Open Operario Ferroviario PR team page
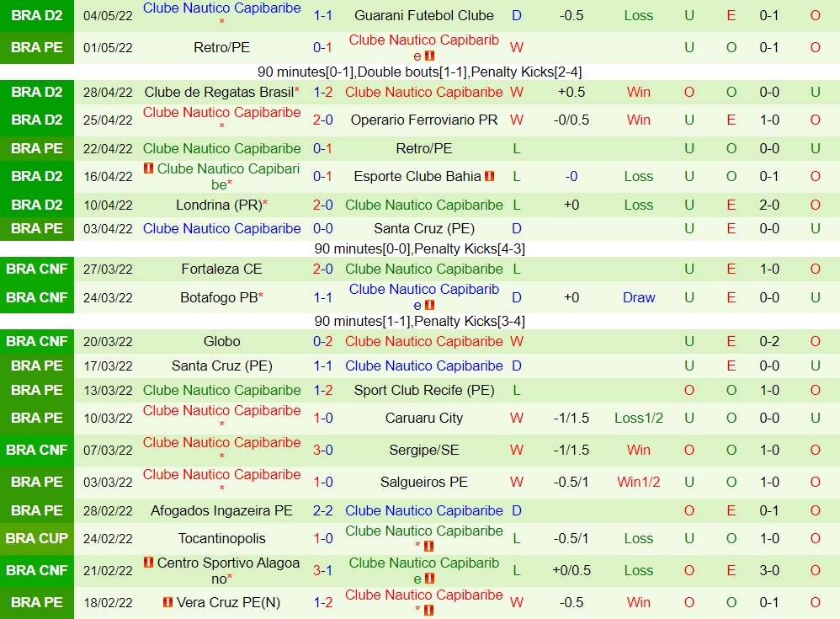The height and width of the screenshot is (619, 840). [x=423, y=120]
